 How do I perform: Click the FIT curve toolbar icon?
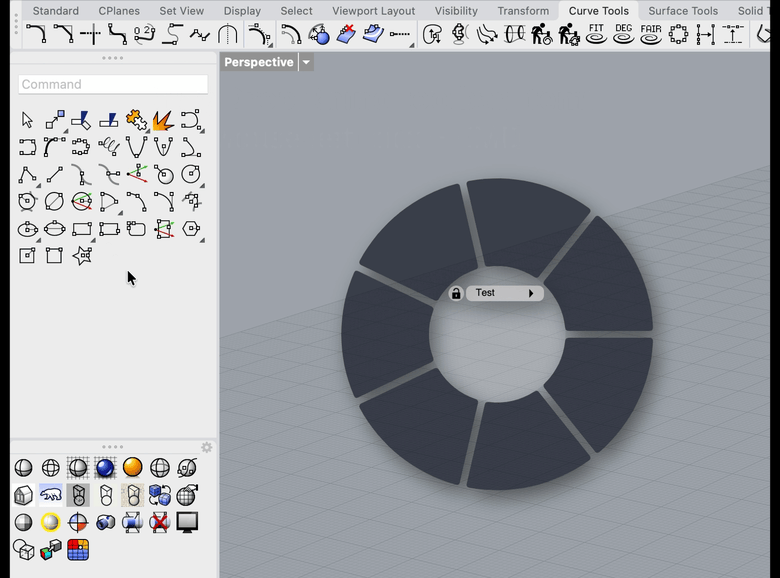(x=596, y=34)
